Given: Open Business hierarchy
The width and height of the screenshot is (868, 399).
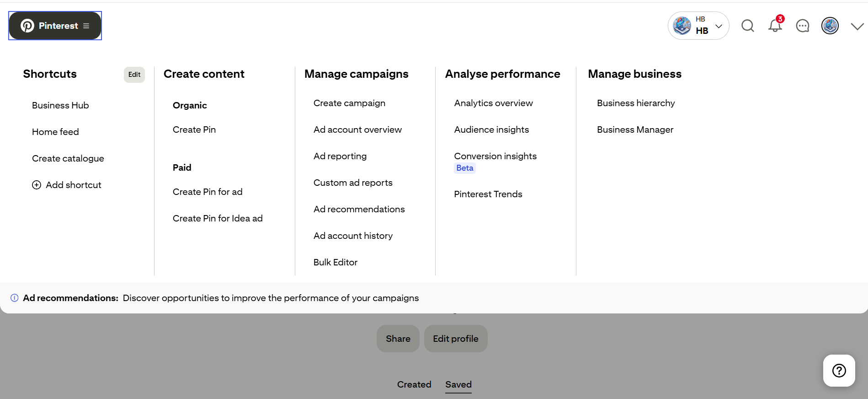Looking at the screenshot, I should click(636, 103).
